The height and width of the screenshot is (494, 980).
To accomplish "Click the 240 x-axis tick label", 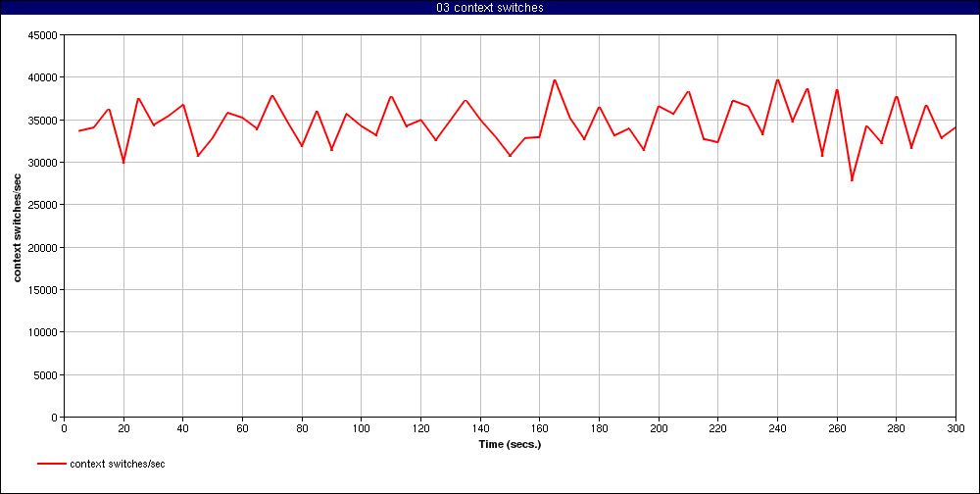I will pos(777,427).
